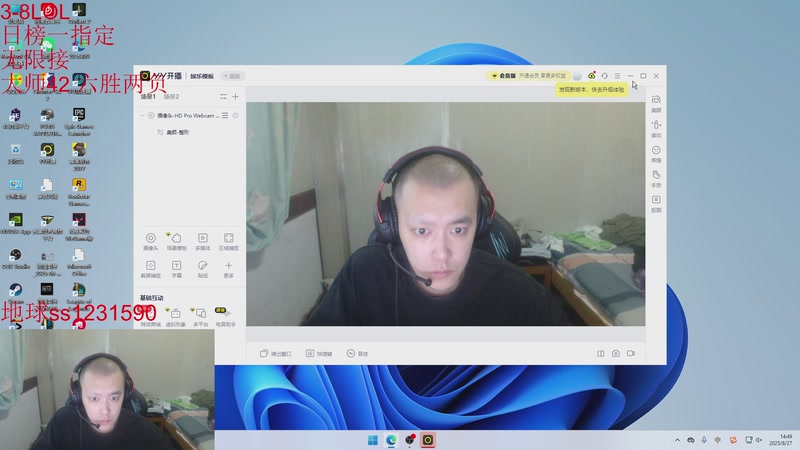Add a subtitle (字幕) text source
Viewport: 800px width, 450px height.
click(x=177, y=269)
